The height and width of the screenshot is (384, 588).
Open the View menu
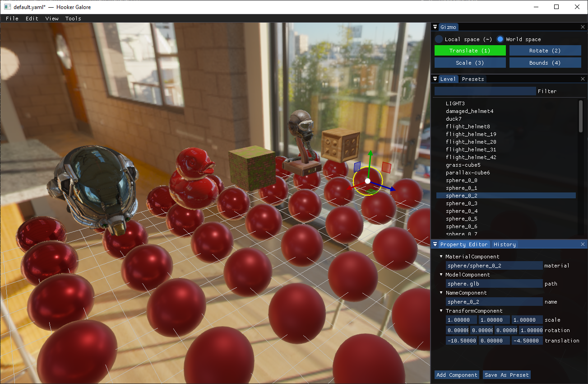pyautogui.click(x=52, y=19)
